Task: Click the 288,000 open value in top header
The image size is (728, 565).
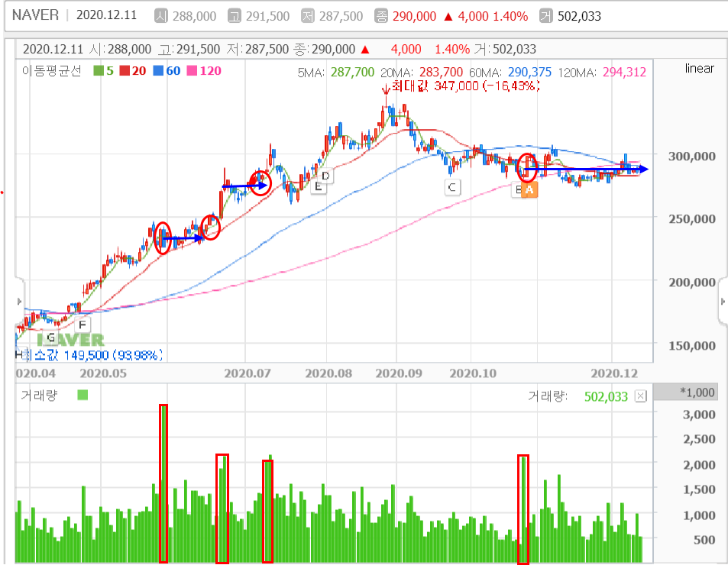Action: click(x=194, y=16)
